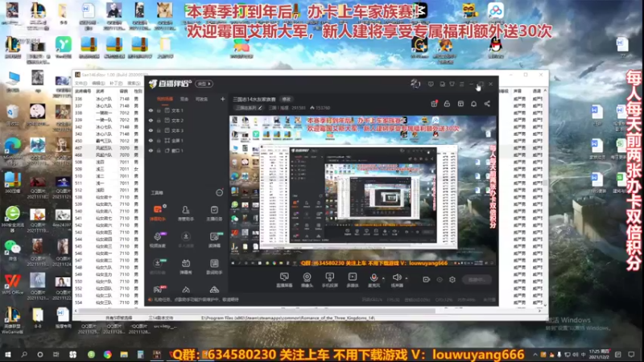This screenshot has width=644, height=362.
Task: Open 搜索 menu in San14Editor window
Action: pos(134,84)
